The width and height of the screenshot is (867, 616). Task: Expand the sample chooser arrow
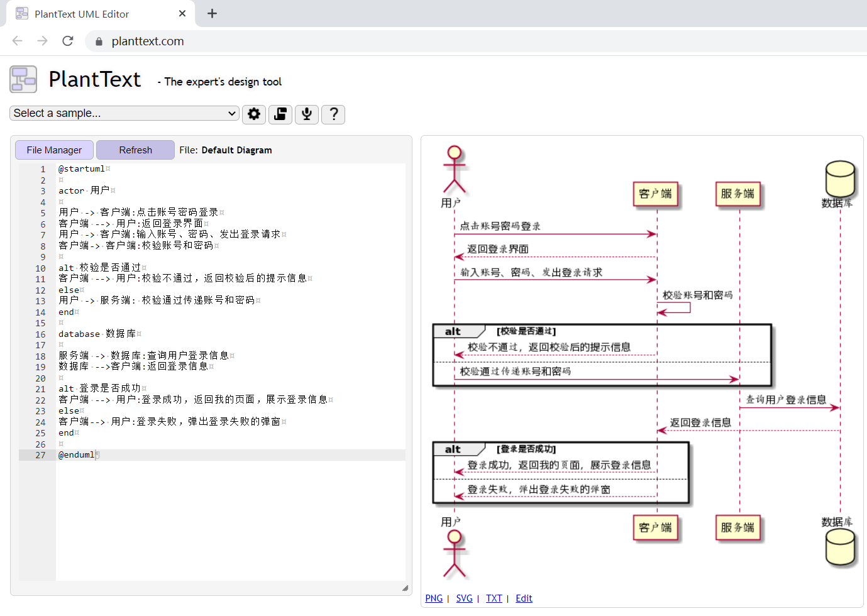tap(231, 113)
